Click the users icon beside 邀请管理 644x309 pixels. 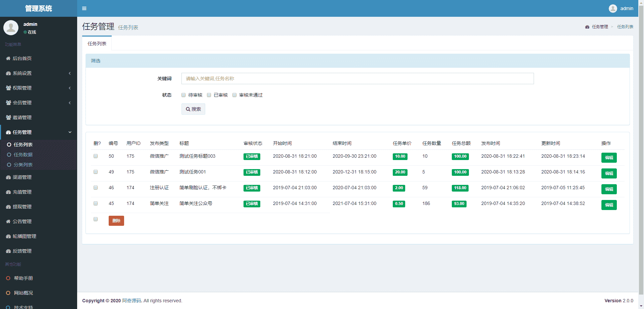(x=8, y=117)
